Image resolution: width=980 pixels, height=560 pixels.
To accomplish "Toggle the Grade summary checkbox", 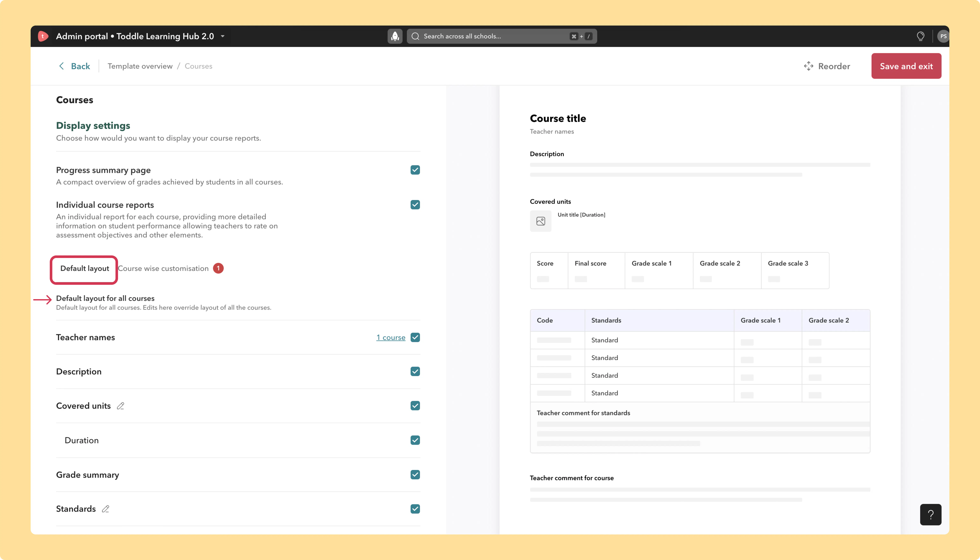I will [415, 475].
